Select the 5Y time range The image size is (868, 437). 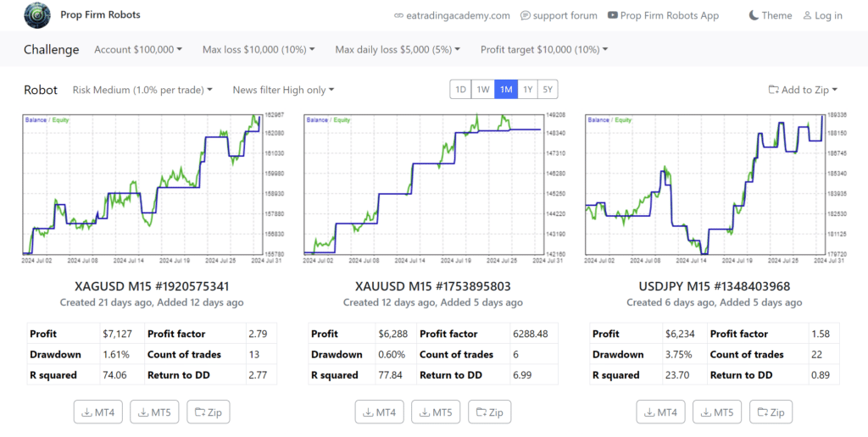(x=548, y=90)
